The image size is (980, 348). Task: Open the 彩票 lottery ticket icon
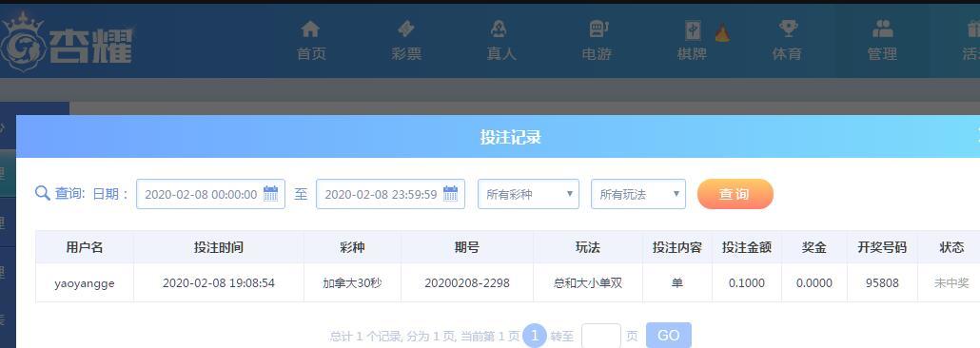(x=406, y=29)
